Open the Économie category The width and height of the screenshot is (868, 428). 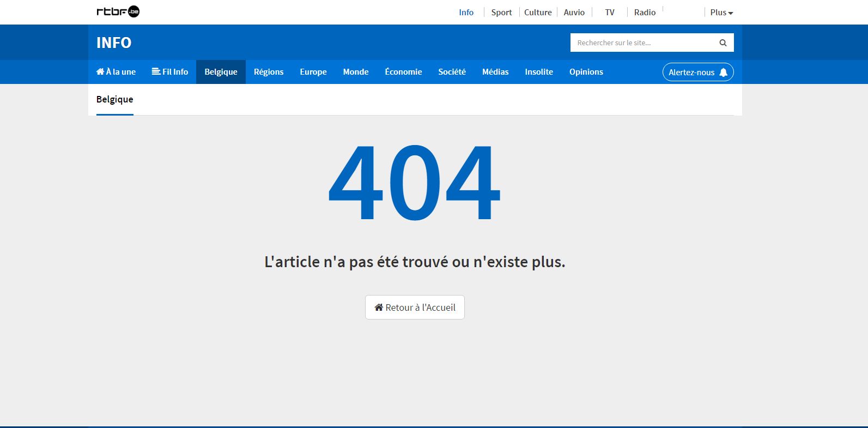coord(403,72)
